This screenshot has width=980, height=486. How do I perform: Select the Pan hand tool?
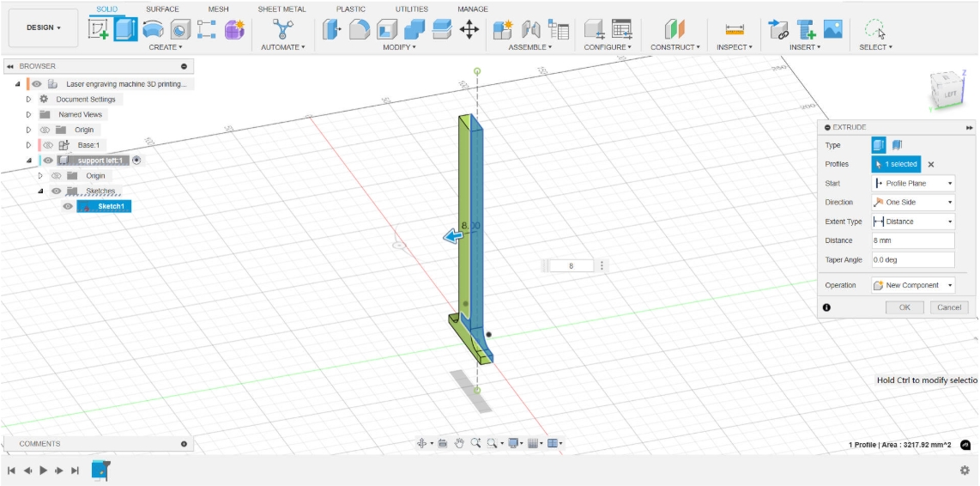click(459, 443)
